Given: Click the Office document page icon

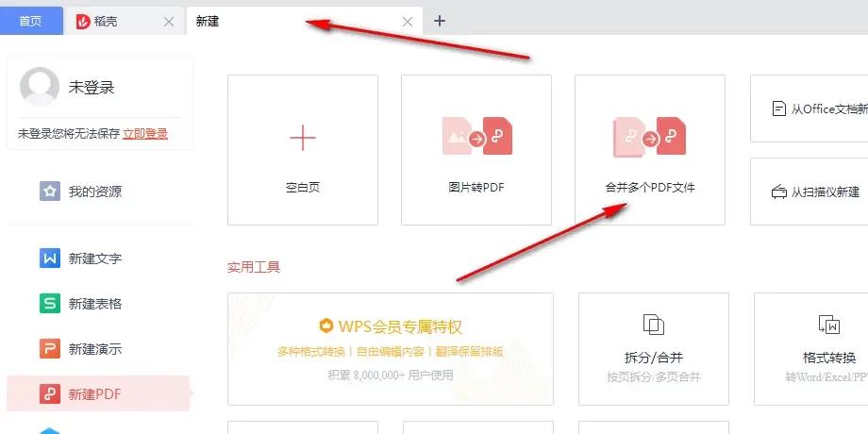Looking at the screenshot, I should [x=779, y=108].
